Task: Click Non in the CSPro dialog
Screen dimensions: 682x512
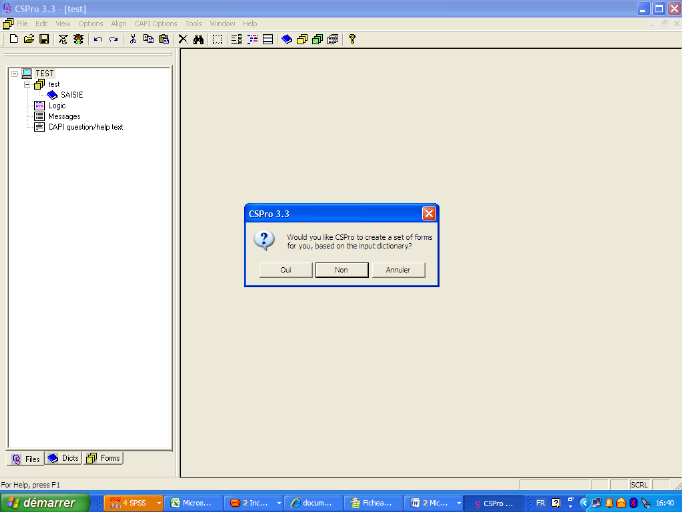Action: (341, 270)
